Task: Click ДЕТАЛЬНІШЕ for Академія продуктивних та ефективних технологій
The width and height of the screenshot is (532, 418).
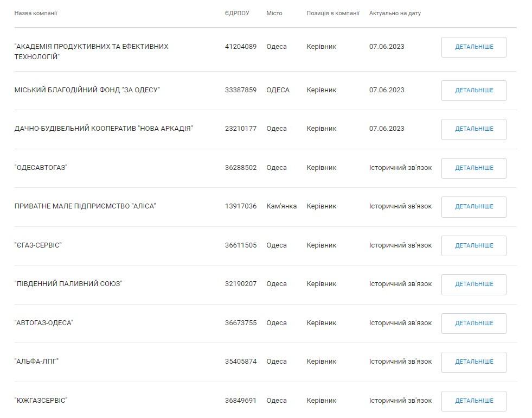Action: coord(473,47)
